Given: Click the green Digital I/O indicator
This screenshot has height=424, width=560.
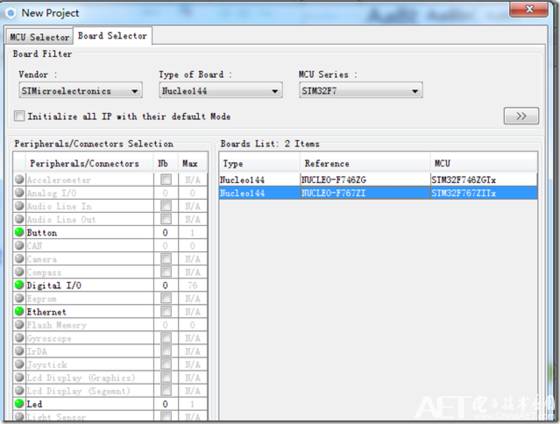Looking at the screenshot, I should pos(19,285).
